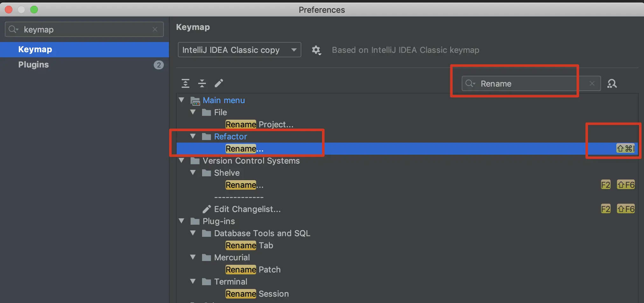Select the Edit Changelist action

point(247,209)
